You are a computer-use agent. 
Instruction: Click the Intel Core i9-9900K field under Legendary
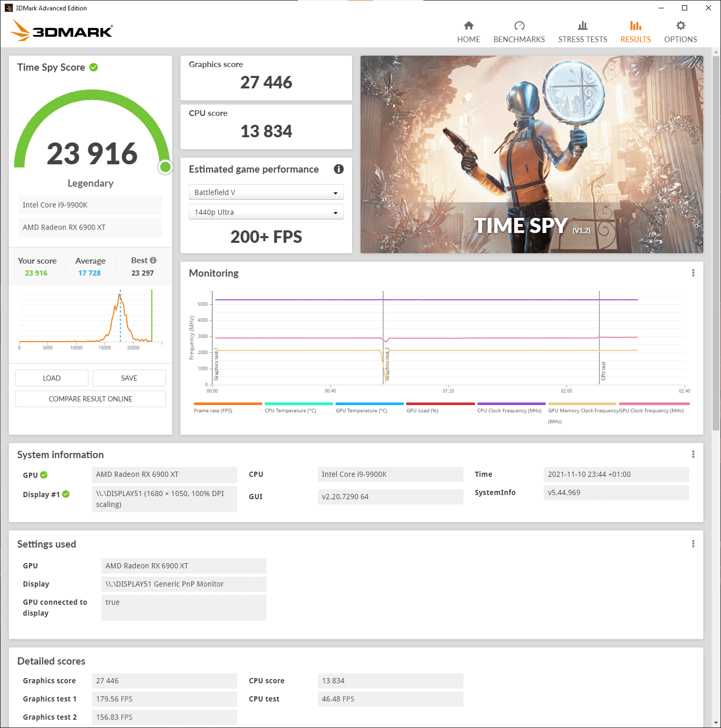point(91,205)
